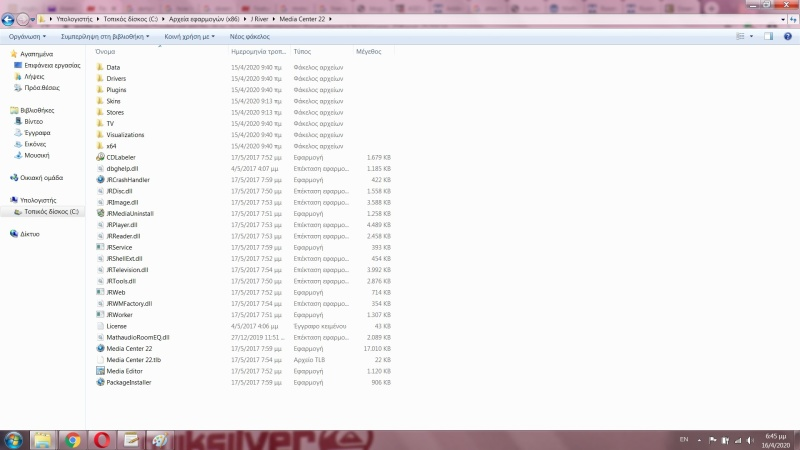Click Αρχεία εφαρμογών (x86) breadcrumb segment
The width and height of the screenshot is (800, 450).
coord(204,19)
